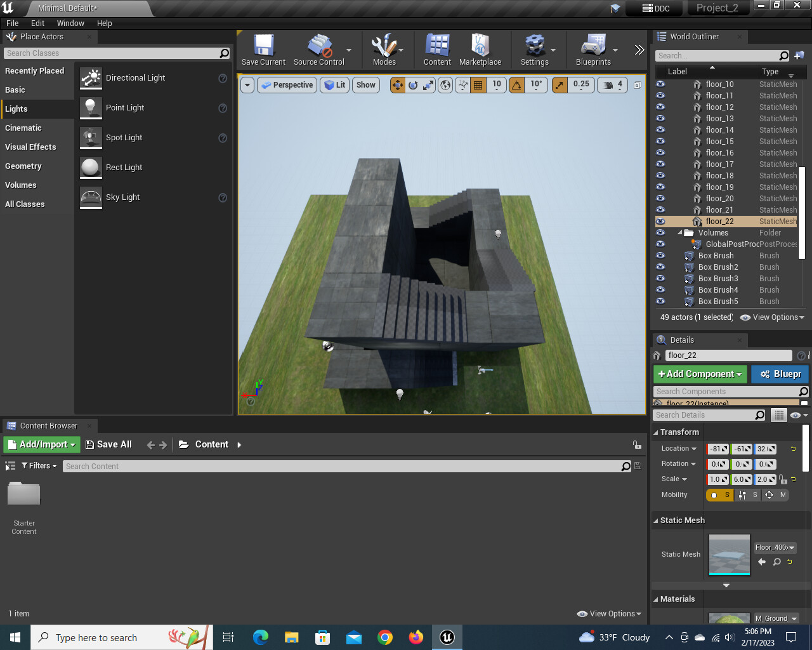Launch the Marketplace from the toolbar

tap(481, 50)
